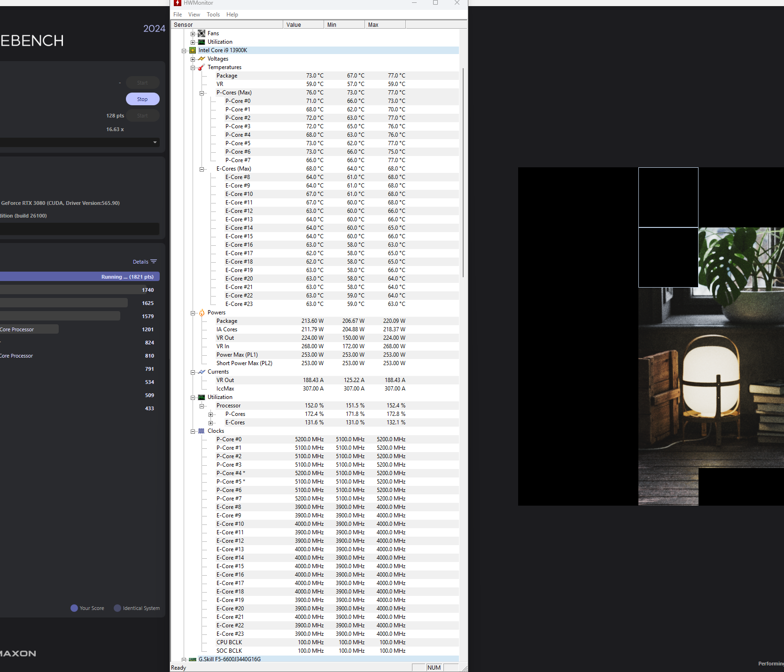784x672 pixels.
Task: Open the File menu in HWMonitor
Action: coord(178,15)
